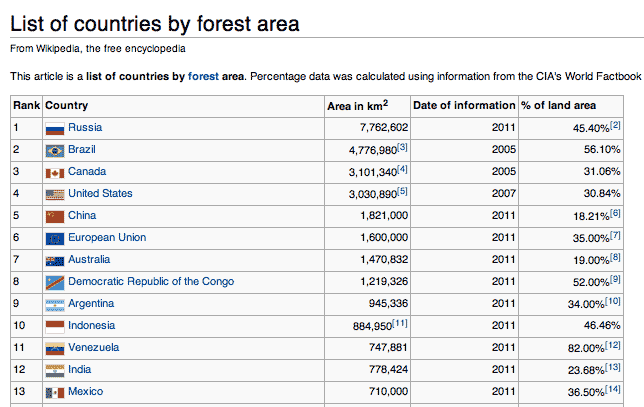Click footnote 3 next to Brazil area
The height and width of the screenshot is (407, 644).
point(402,147)
